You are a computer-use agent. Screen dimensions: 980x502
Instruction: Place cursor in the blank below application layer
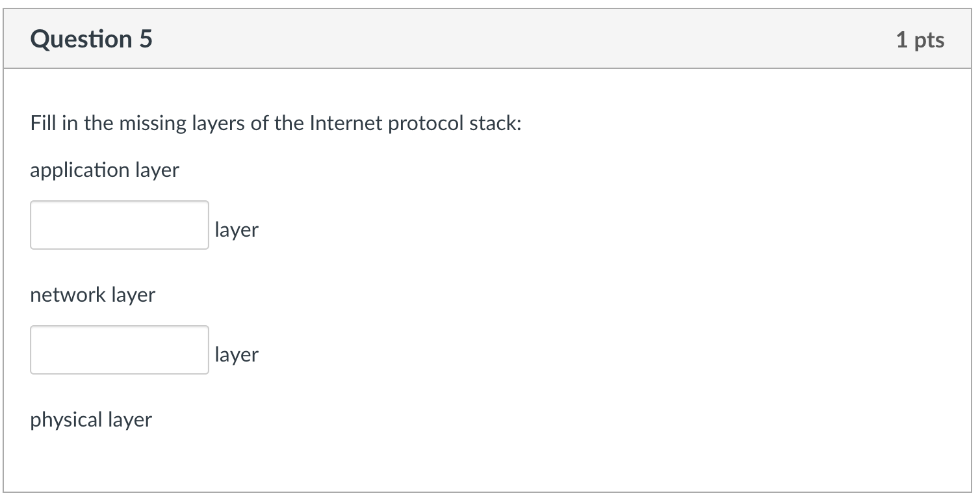coord(119,225)
